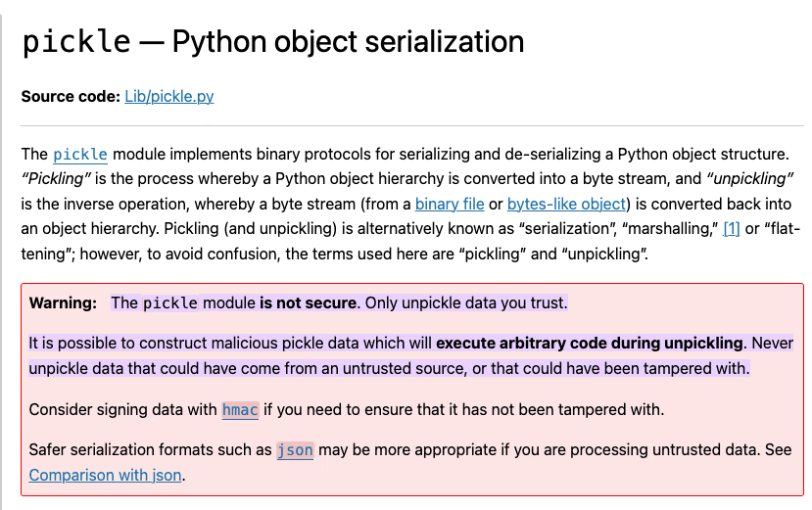Click the pickle code literal inside the warning box

170,303
